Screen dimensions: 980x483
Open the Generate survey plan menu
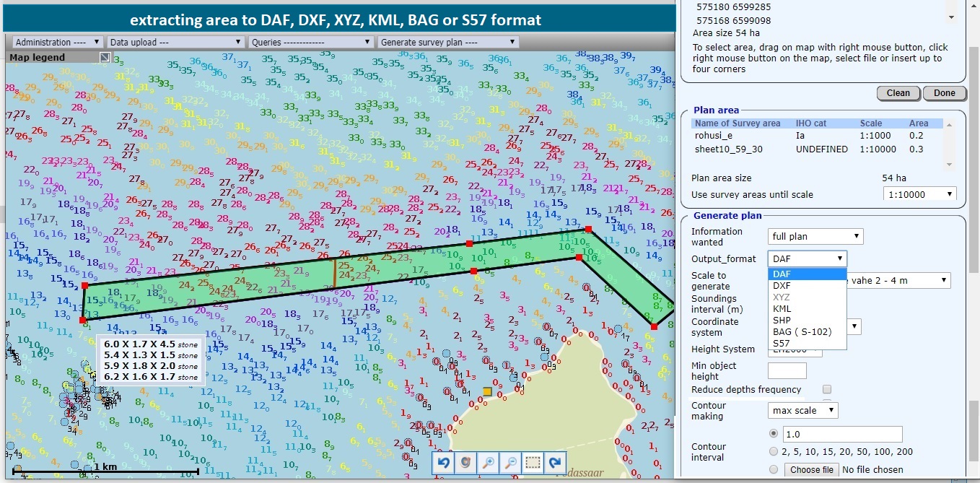pyautogui.click(x=449, y=41)
